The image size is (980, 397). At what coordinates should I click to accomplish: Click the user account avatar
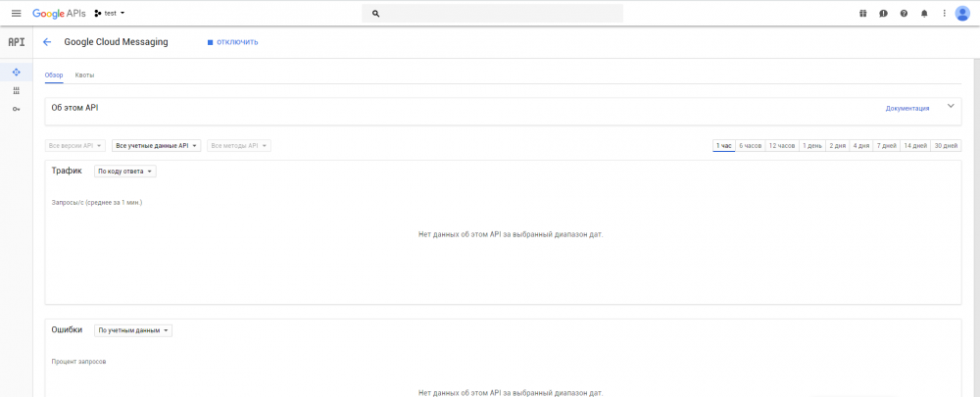point(962,13)
